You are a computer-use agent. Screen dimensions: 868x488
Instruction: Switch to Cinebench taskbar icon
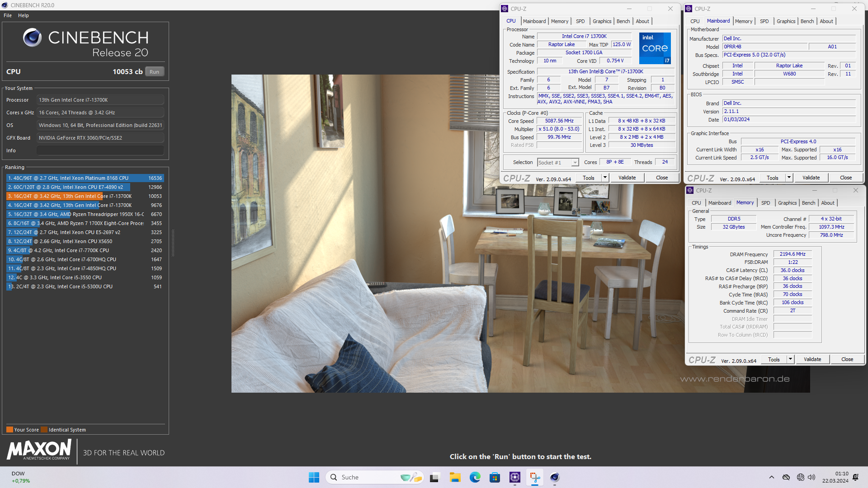tap(555, 477)
